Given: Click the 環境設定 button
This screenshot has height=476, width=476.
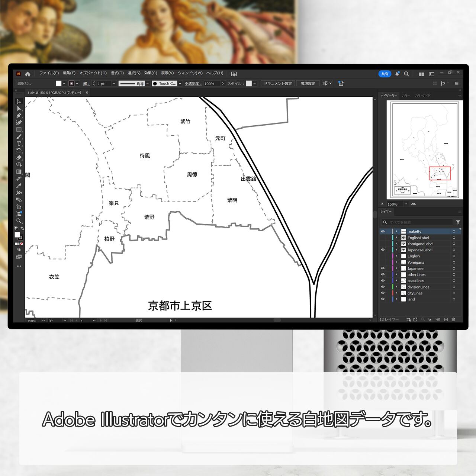Looking at the screenshot, I should coord(308,84).
